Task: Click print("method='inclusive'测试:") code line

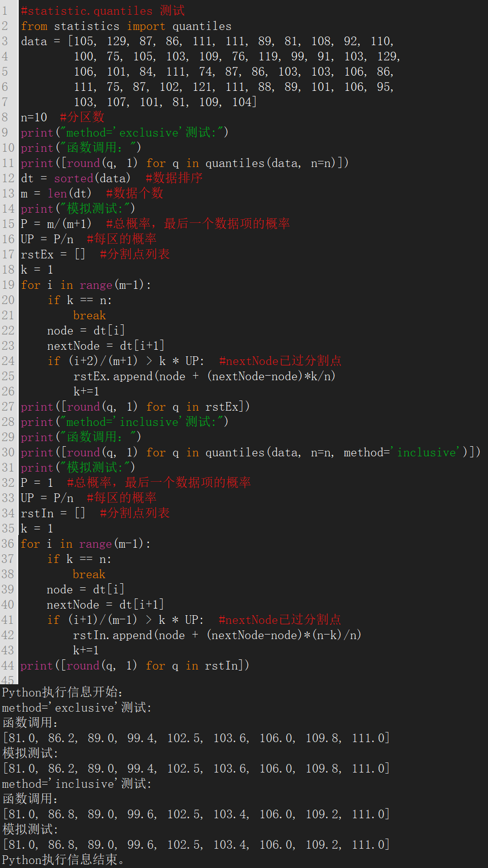Action: 125,422
